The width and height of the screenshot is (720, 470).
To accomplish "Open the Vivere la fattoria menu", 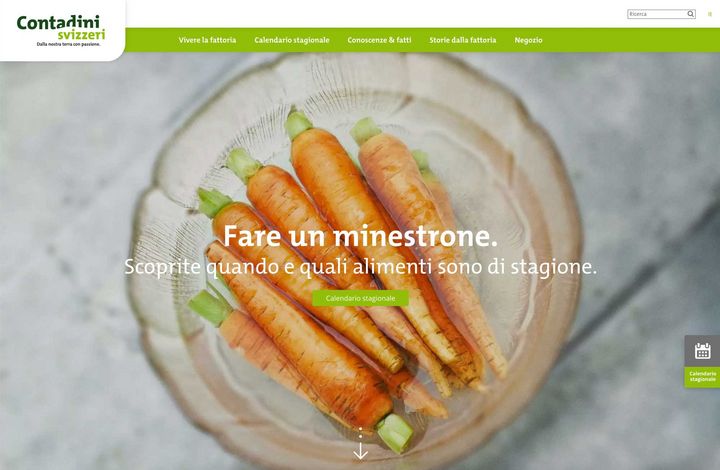I will [x=207, y=40].
